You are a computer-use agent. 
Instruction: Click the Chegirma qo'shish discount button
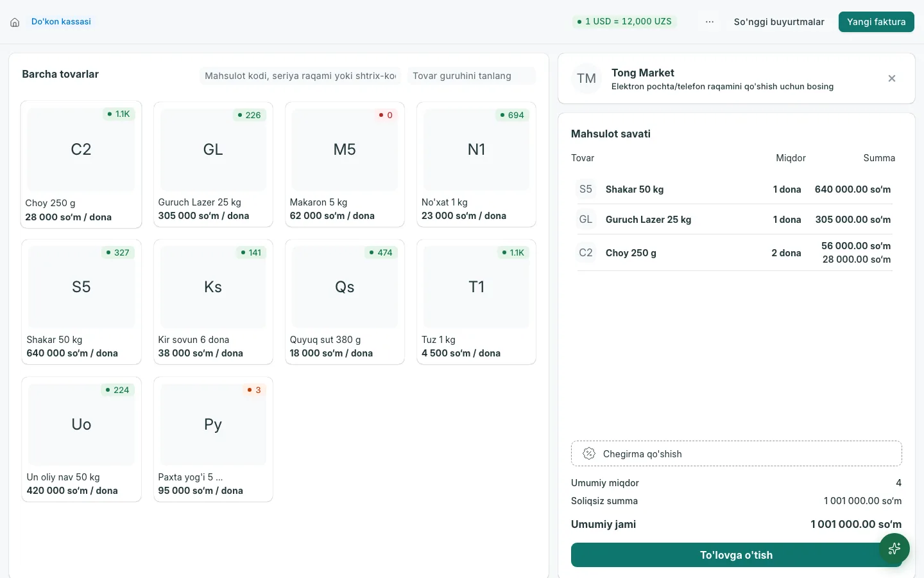(x=737, y=453)
